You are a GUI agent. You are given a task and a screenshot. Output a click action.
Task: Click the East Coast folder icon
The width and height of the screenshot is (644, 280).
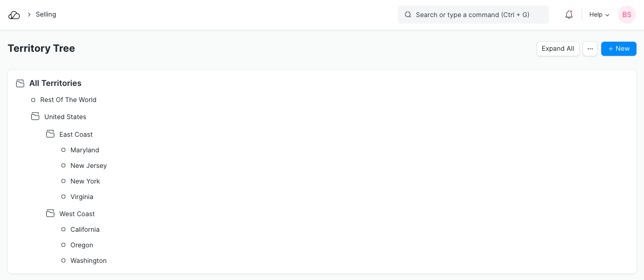coord(50,134)
